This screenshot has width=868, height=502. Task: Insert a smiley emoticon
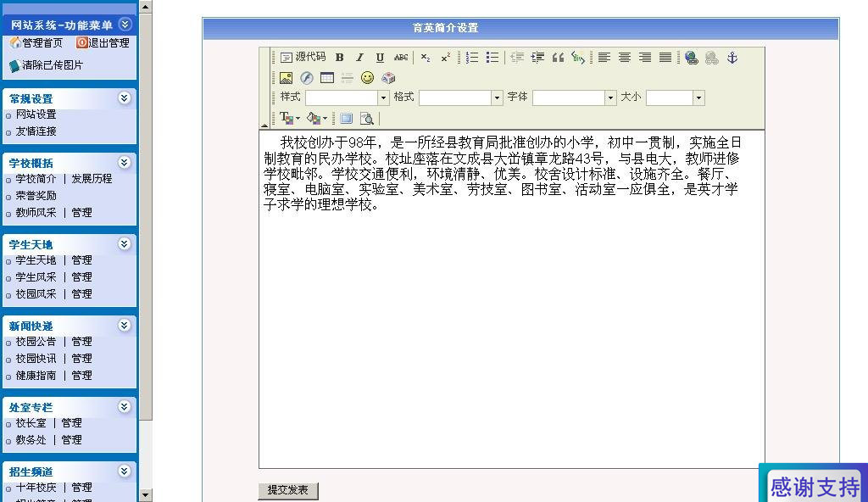(x=368, y=77)
